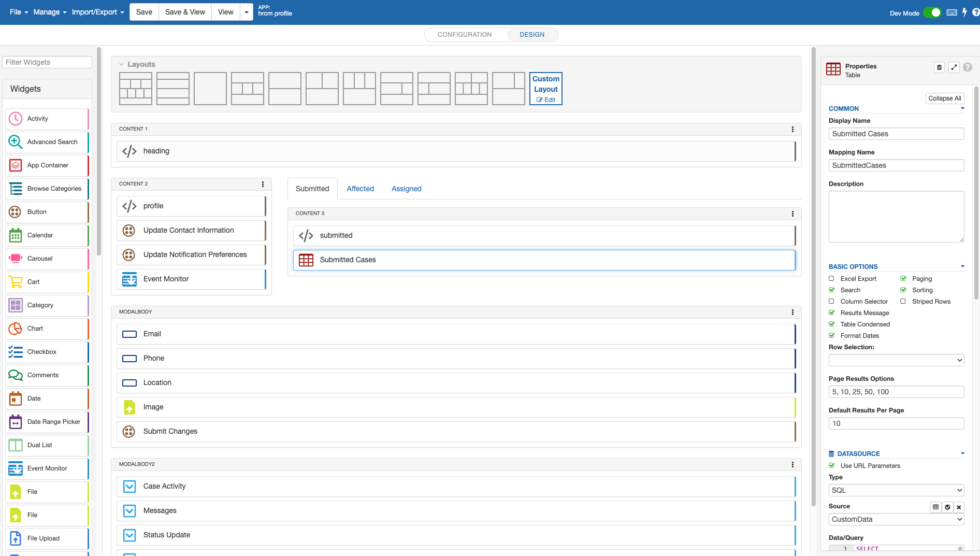This screenshot has height=556, width=980.
Task: Disable the Format Dates checkbox
Action: pyautogui.click(x=831, y=336)
